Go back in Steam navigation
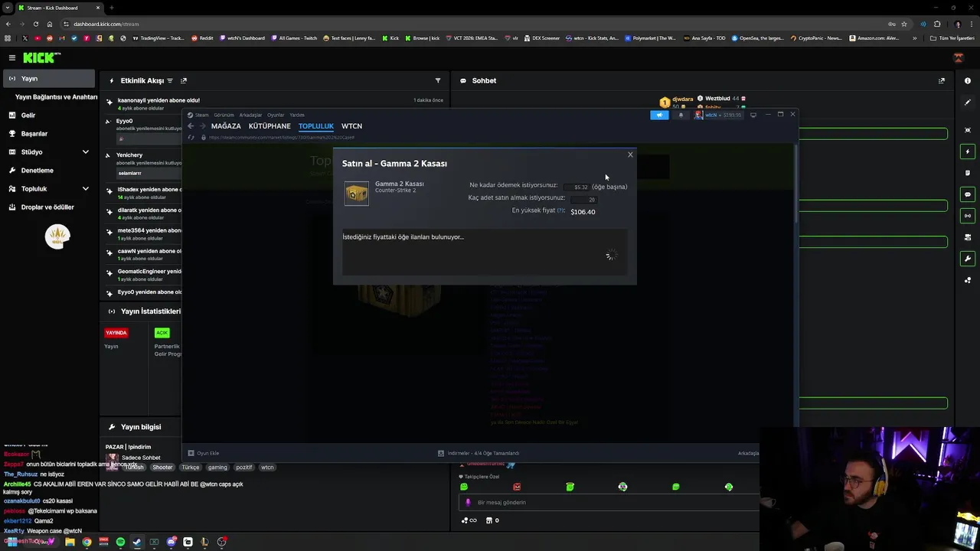 point(191,126)
